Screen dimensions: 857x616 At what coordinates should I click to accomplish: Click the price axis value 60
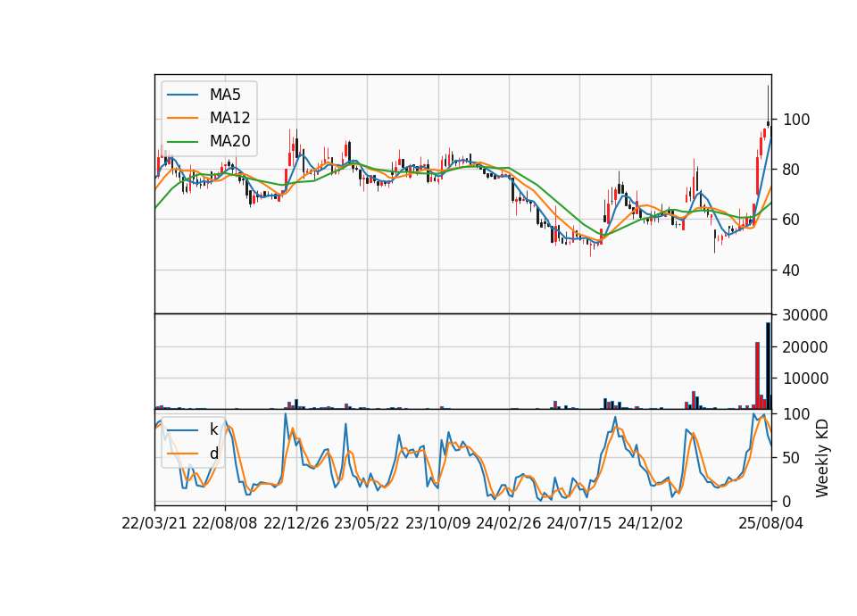[792, 220]
